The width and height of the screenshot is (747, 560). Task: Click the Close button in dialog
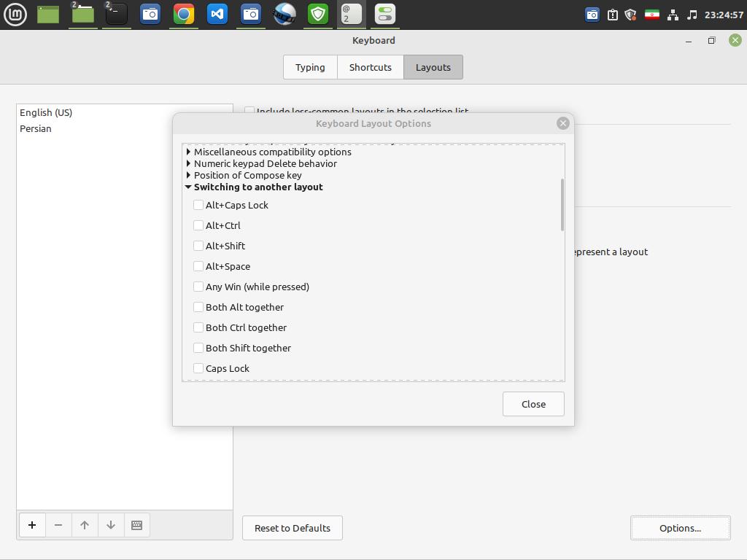(x=533, y=404)
